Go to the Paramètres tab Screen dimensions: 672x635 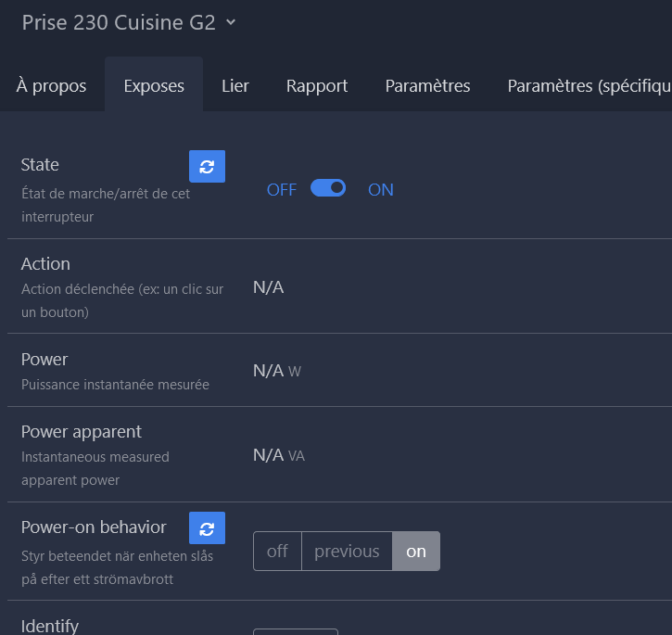click(427, 86)
